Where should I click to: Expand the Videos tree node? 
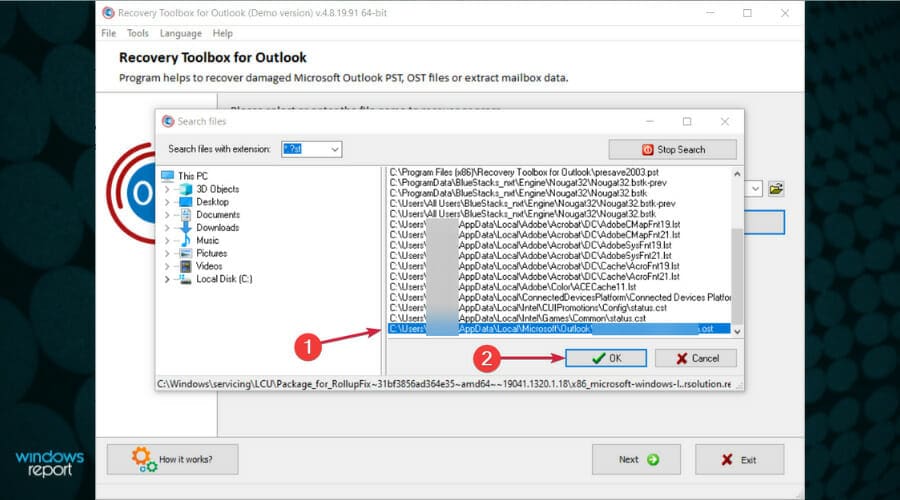point(167,266)
